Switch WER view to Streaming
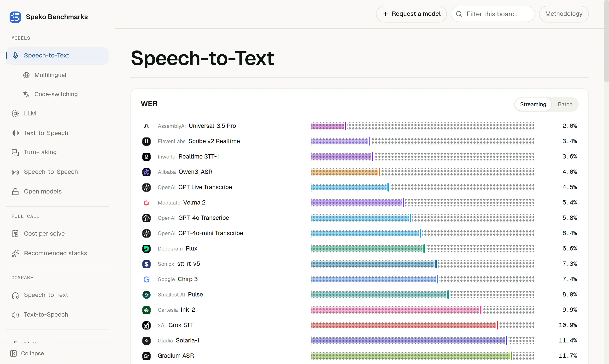The height and width of the screenshot is (364, 609). tap(533, 104)
